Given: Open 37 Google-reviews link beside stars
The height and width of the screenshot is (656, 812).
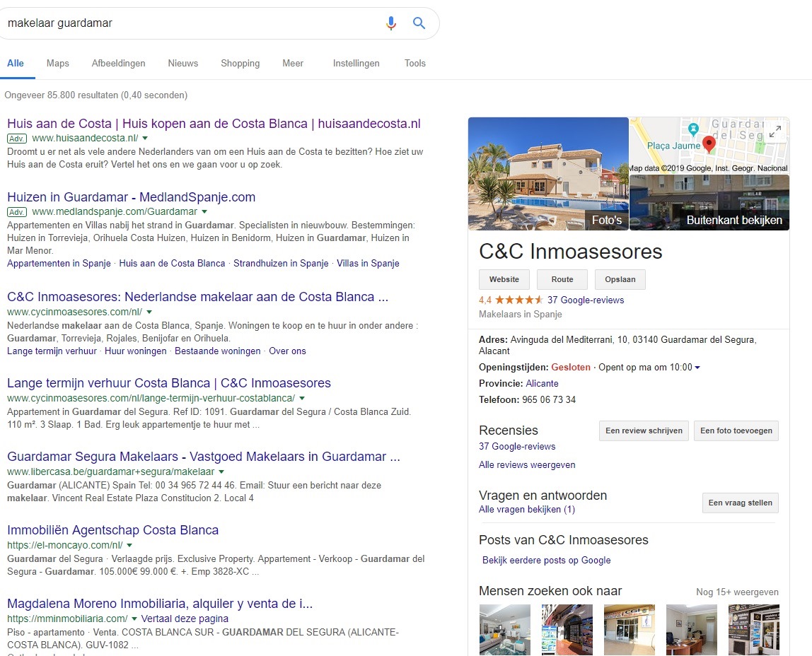Looking at the screenshot, I should click(x=586, y=300).
